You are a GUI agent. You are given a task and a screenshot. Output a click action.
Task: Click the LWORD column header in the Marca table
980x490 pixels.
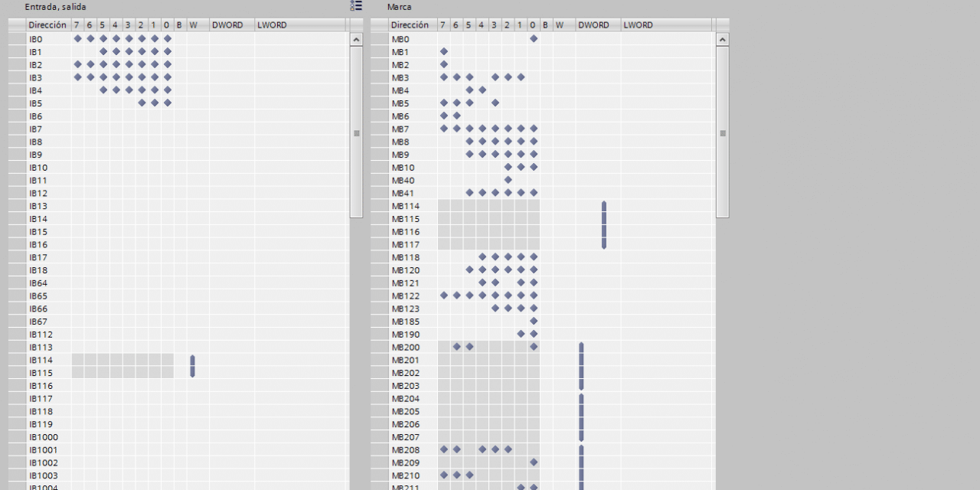(638, 25)
